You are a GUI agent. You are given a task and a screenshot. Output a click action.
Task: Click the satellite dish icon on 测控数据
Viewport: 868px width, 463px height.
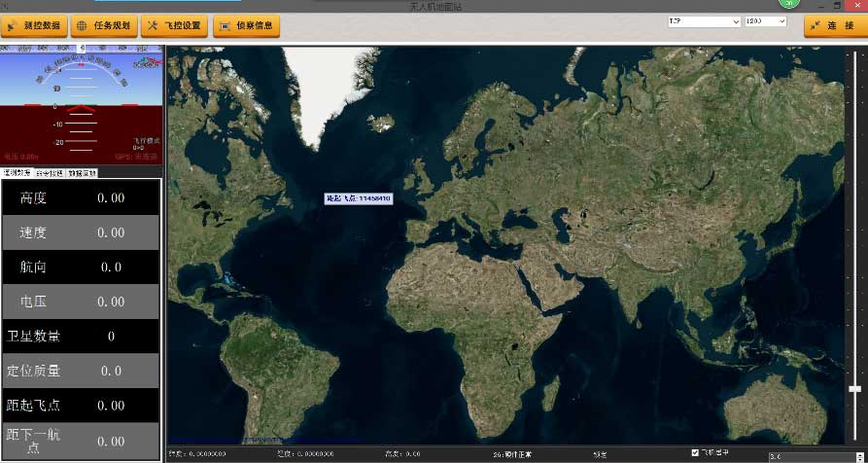14,26
